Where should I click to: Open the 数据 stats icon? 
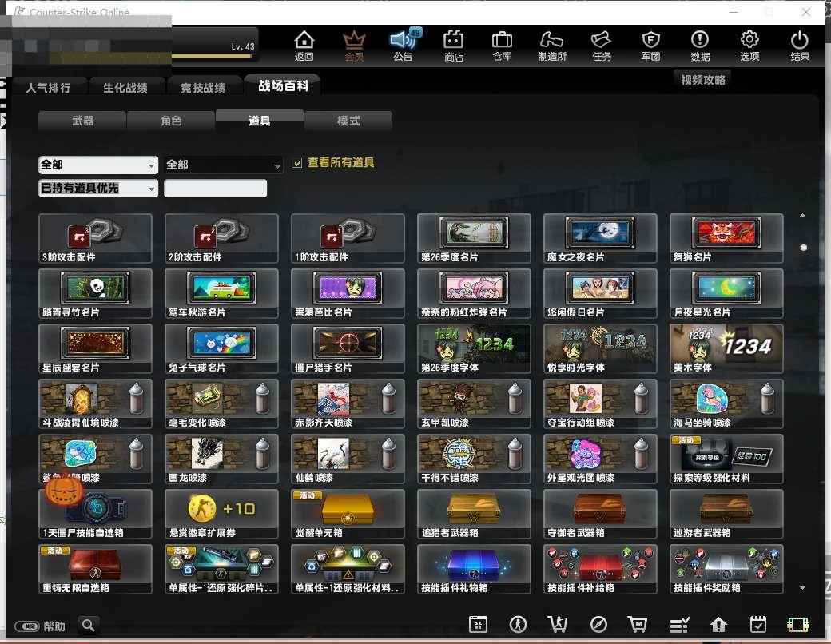click(700, 46)
